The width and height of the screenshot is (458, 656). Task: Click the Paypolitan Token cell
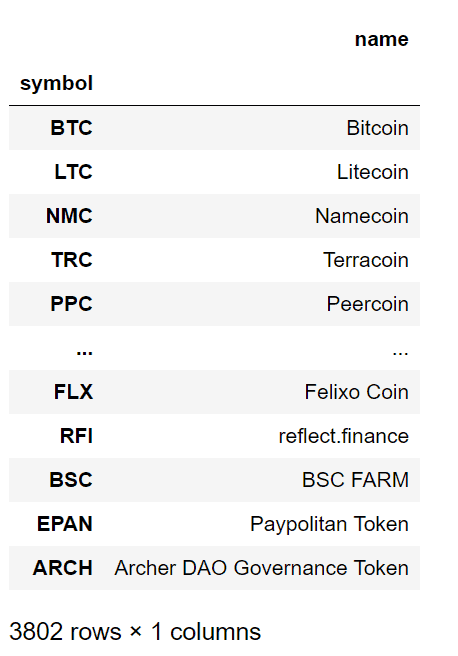pos(330,524)
